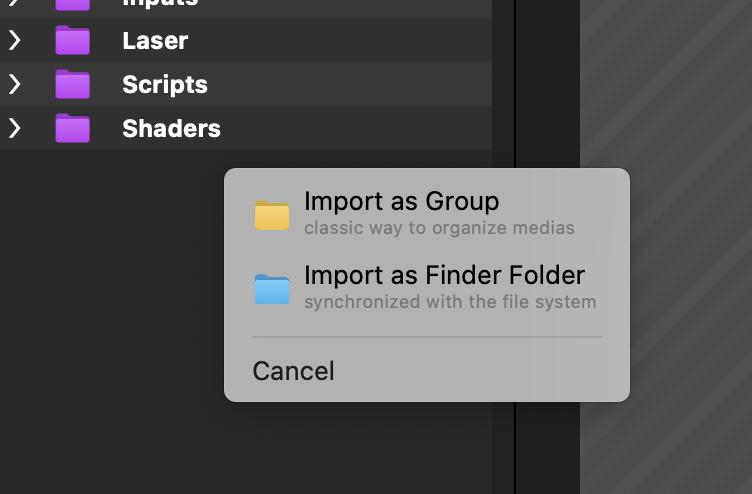Click the yellow Import as Group folder icon
Screen dimensions: 752x494
coord(271,215)
